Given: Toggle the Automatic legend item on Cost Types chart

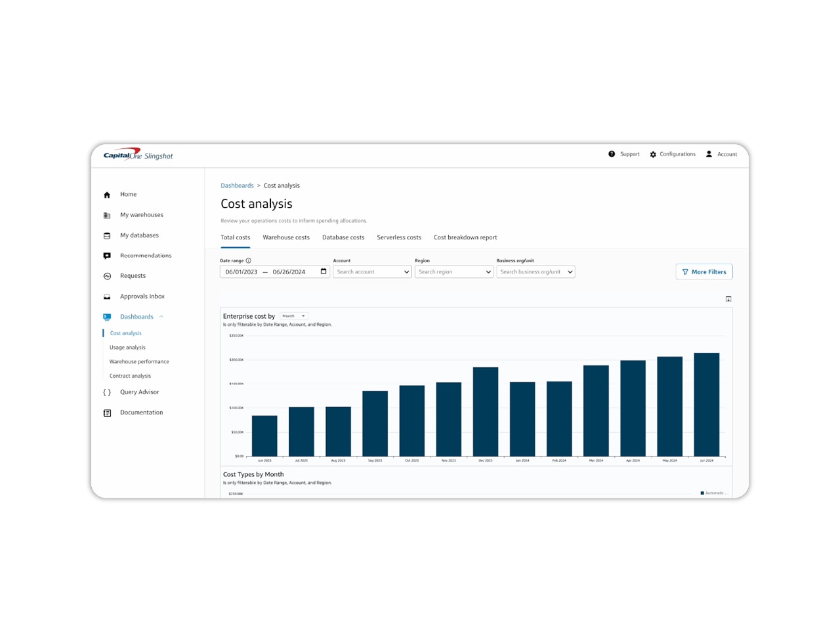Looking at the screenshot, I should (x=713, y=492).
